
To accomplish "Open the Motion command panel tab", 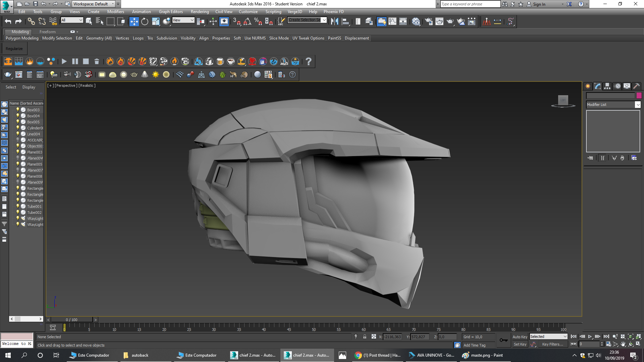I will click(x=617, y=86).
